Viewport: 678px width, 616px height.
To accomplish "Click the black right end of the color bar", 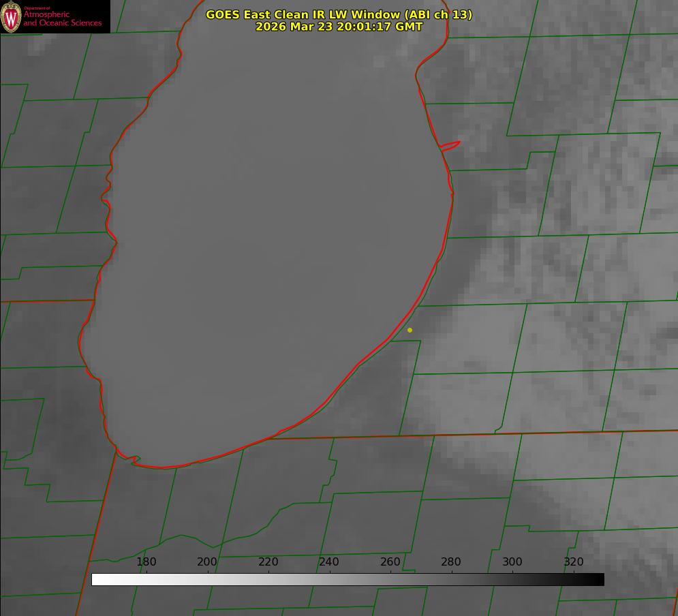I will [598, 579].
